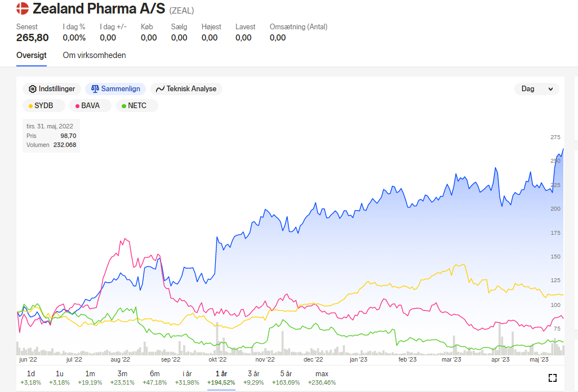Select the 1 år time range
Viewport: 578px width, 392px height.
(221, 378)
